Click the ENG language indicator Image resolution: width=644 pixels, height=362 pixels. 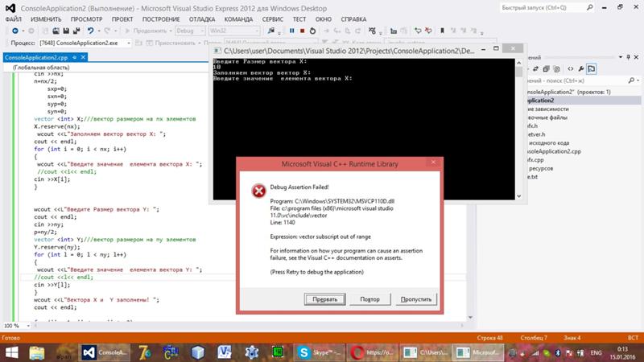[x=596, y=352]
